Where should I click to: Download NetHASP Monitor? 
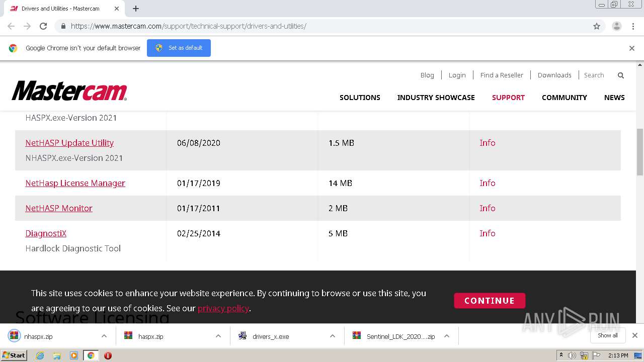pyautogui.click(x=59, y=208)
